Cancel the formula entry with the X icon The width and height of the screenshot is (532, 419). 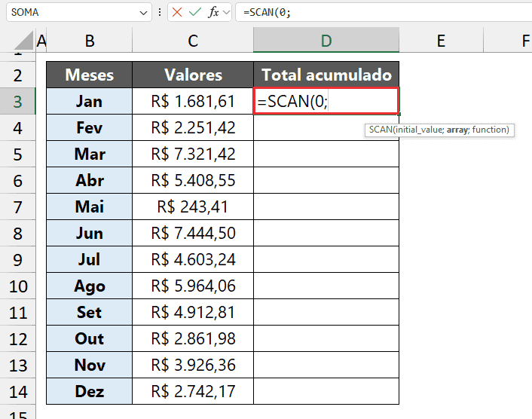click(177, 13)
